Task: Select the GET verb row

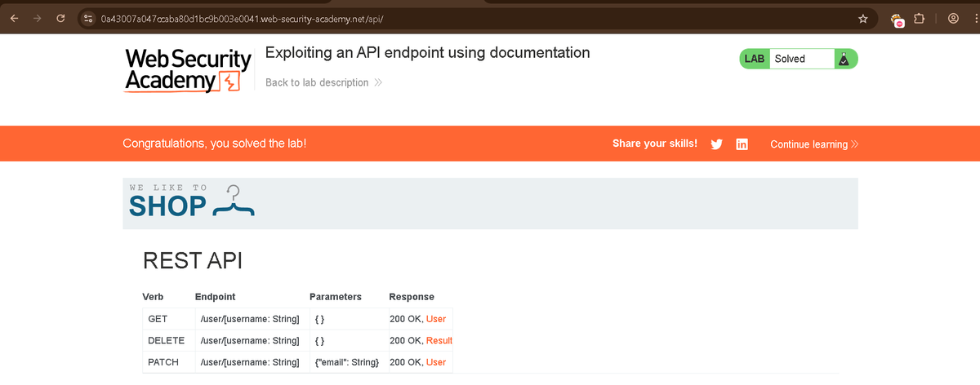Action: pyautogui.click(x=297, y=319)
